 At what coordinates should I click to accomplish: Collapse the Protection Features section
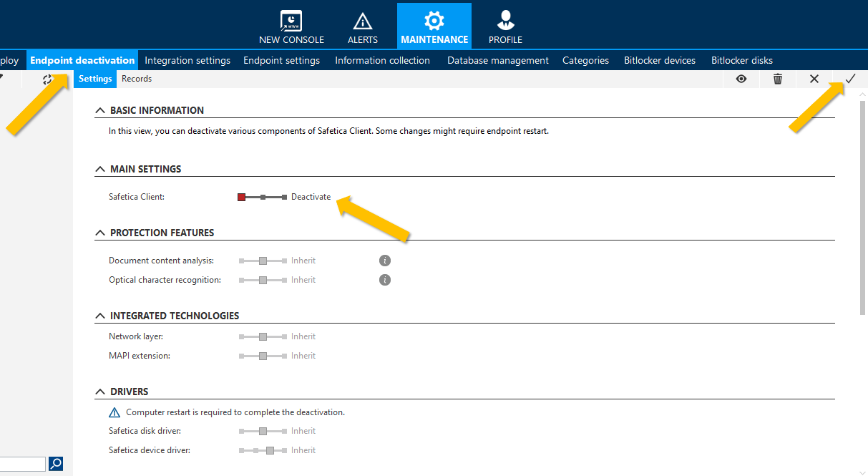pyautogui.click(x=99, y=233)
